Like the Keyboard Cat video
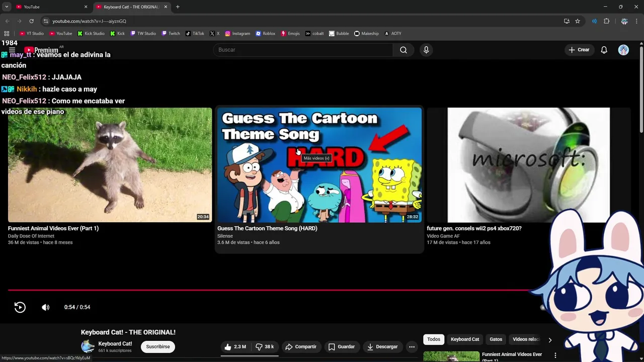The height and width of the screenshot is (362, 644). [235, 347]
